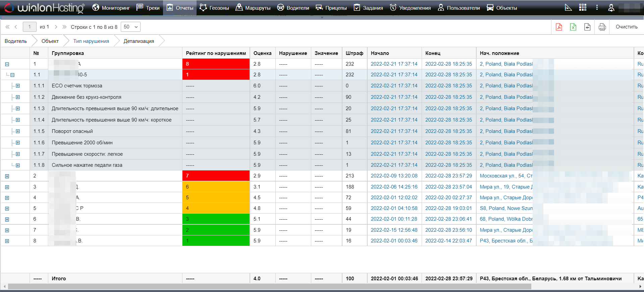Expand the ECO счетчик тормоза row
The image size is (644, 292).
pos(18,86)
